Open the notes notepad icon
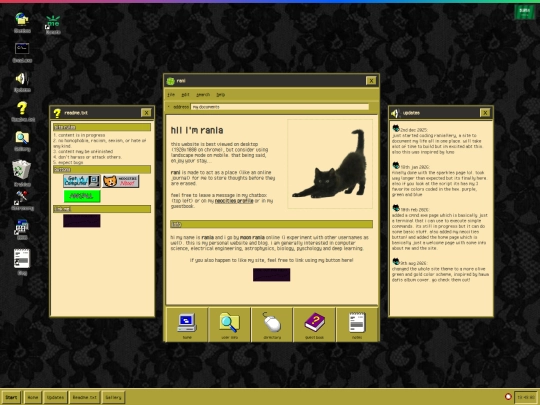Viewport: 540px width, 405px height. (357, 322)
